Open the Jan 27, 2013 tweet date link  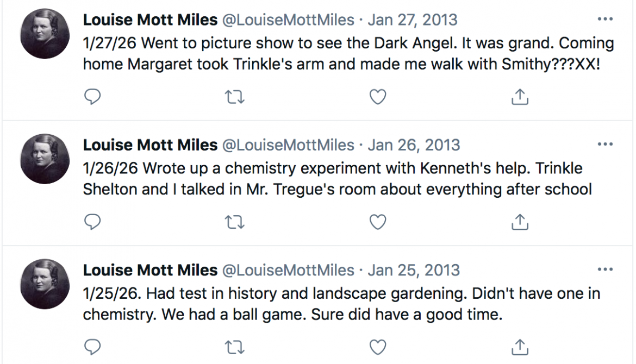point(413,20)
